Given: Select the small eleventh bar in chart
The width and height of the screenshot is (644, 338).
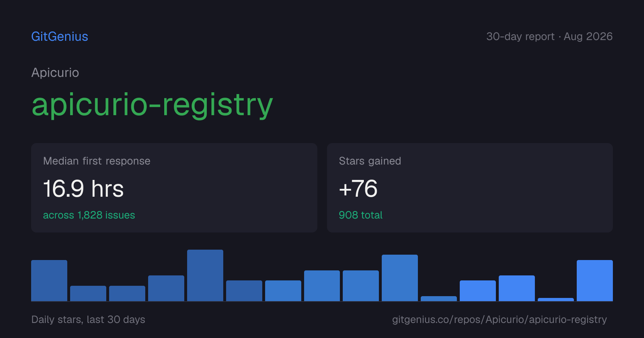Looking at the screenshot, I should pos(439,299).
